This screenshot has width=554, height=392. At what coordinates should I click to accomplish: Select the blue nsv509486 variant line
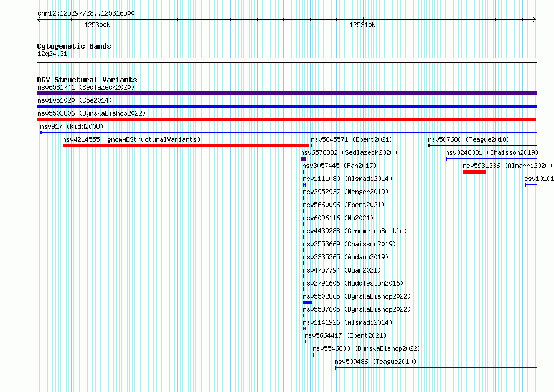click(x=436, y=368)
